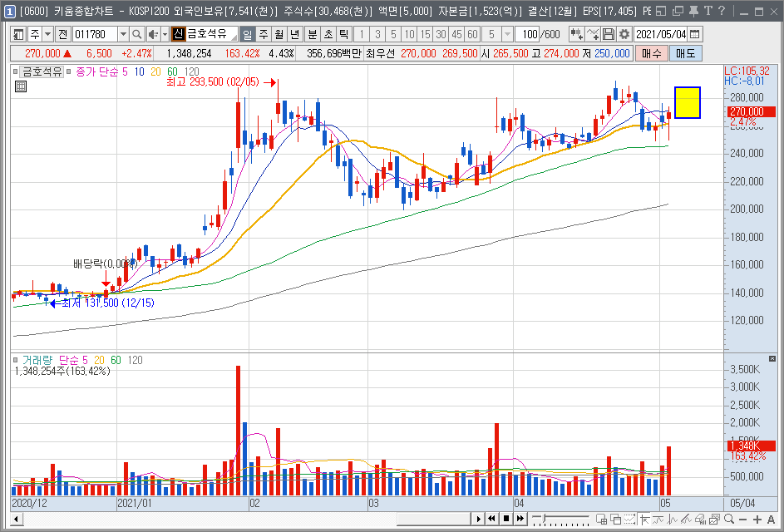
Task: Switch to monthly (월) chart period
Action: pos(279,35)
